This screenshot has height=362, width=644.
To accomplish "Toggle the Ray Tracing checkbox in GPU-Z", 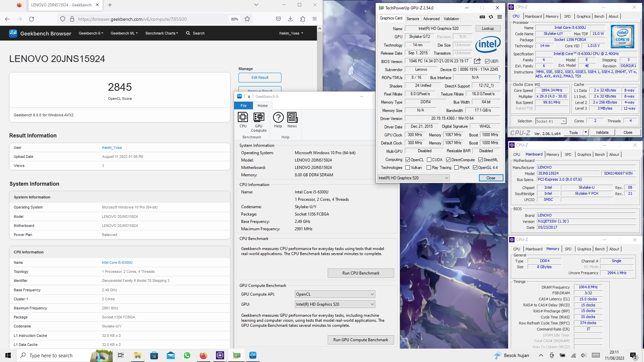I will tap(429, 168).
